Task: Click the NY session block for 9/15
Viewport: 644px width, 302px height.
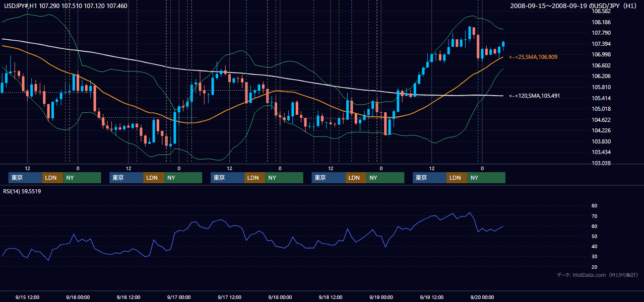Action: click(82, 178)
